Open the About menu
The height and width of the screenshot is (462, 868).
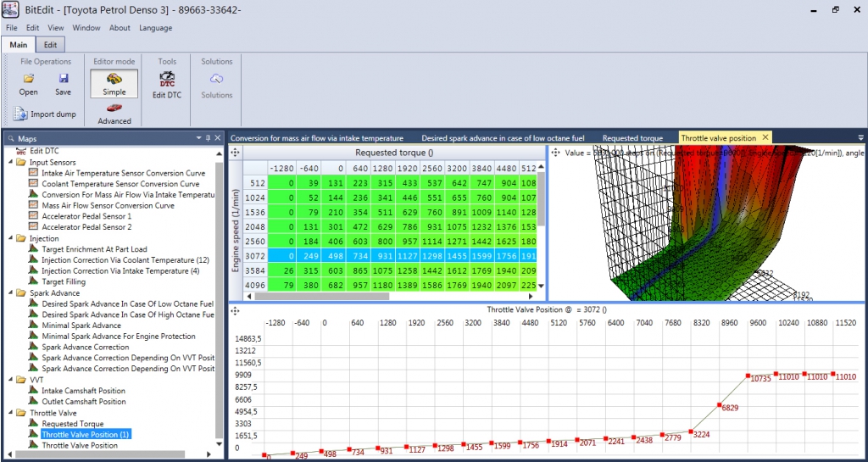coord(120,28)
